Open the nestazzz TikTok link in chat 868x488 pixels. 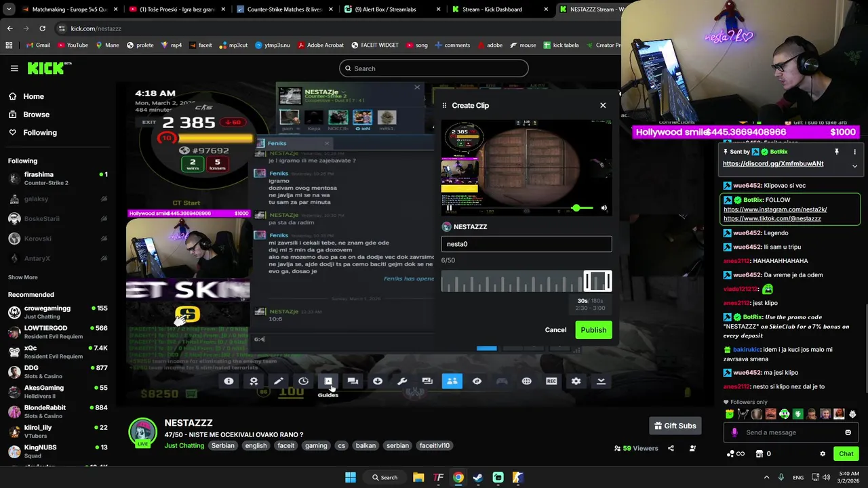(772, 218)
